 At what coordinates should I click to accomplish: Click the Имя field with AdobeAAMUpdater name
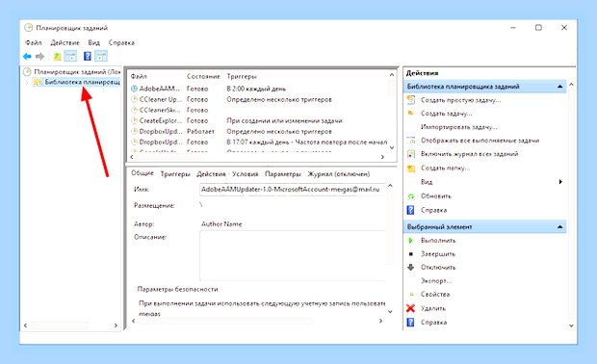coord(293,190)
